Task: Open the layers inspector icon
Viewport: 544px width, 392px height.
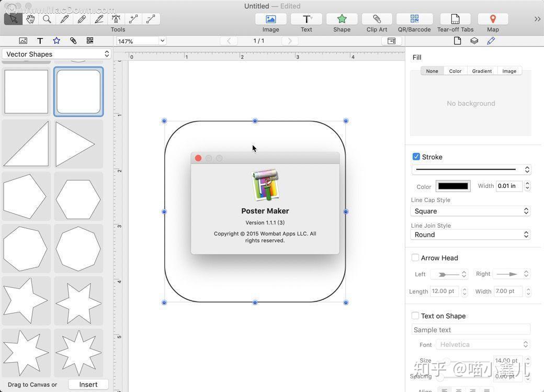Action: (474, 41)
